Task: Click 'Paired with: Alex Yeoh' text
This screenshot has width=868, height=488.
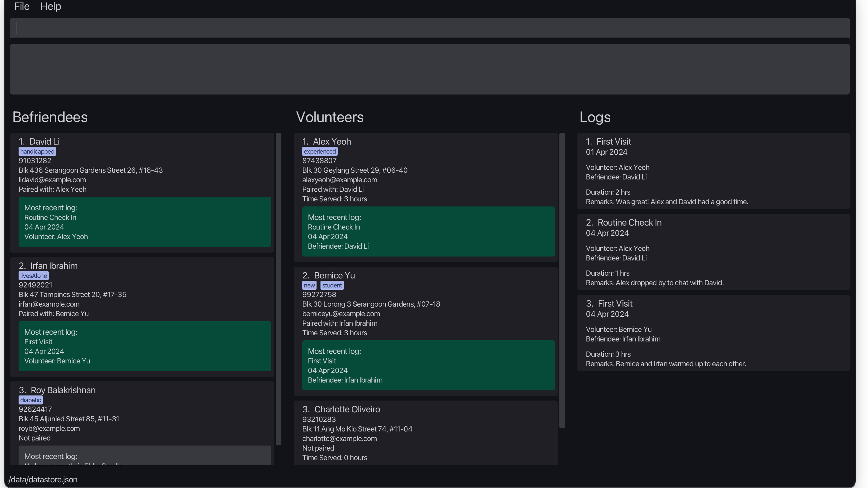Action: pos(53,189)
